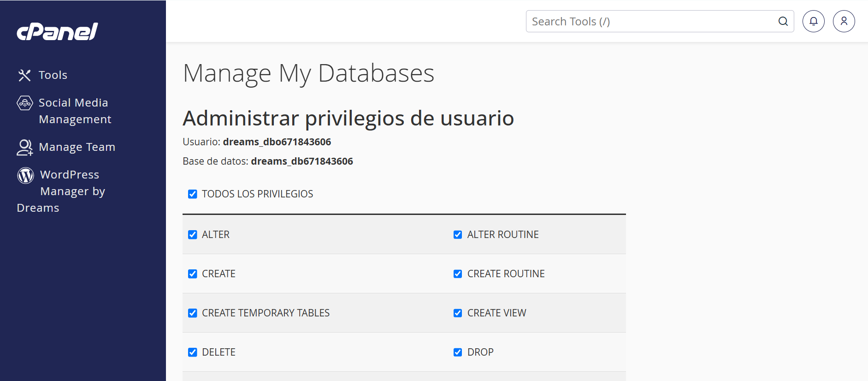Image resolution: width=868 pixels, height=381 pixels.
Task: Toggle the ALTER privilege checkbox
Action: [193, 235]
